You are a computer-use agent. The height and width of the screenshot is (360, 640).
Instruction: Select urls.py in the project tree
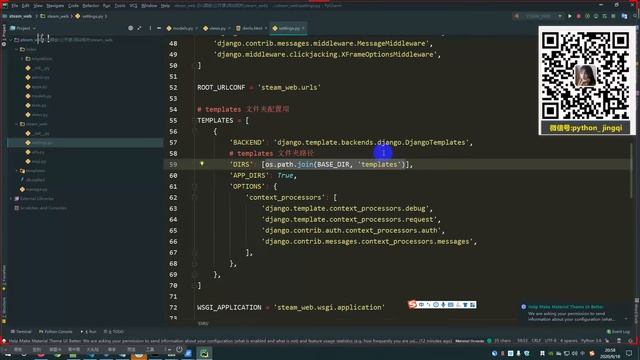pyautogui.click(x=35, y=152)
